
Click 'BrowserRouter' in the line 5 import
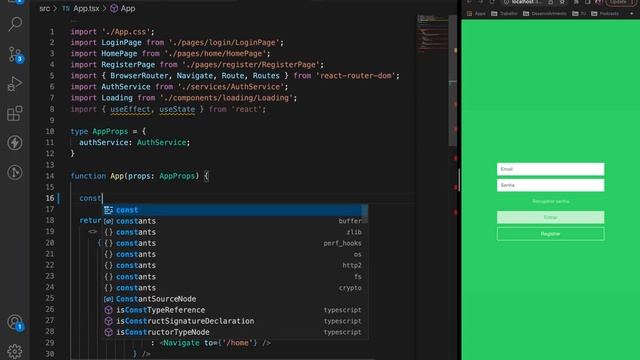click(139, 76)
